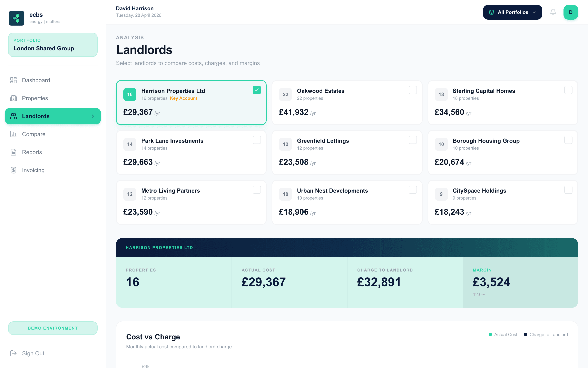This screenshot has height=368, width=588.
Task: Open the Reports page
Action: coord(53,152)
